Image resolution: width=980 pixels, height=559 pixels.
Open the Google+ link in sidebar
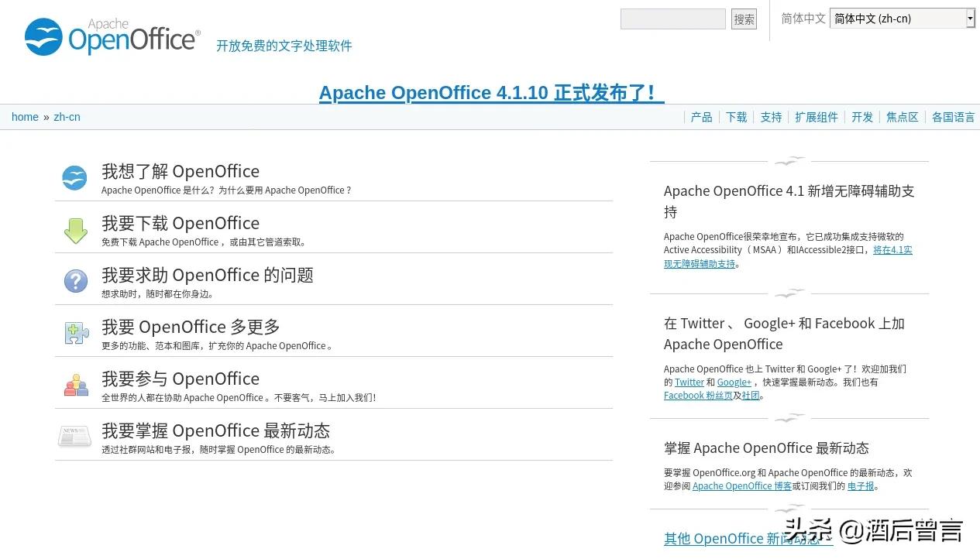pyautogui.click(x=734, y=382)
